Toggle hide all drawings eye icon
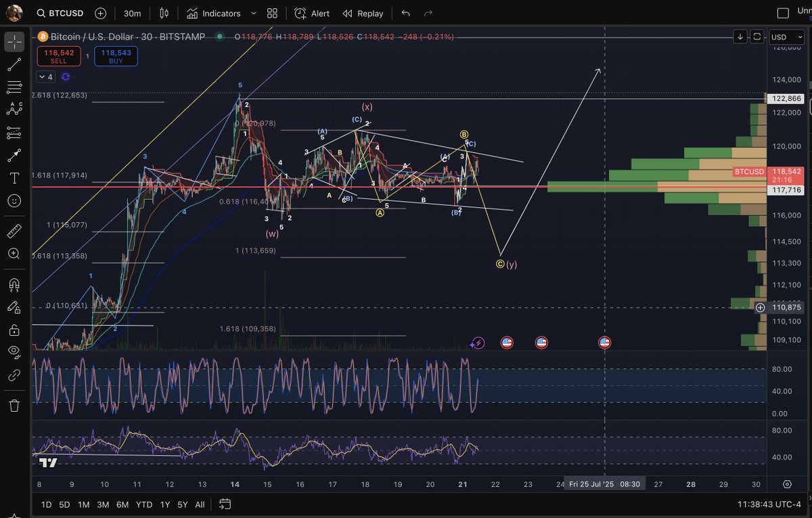 pos(14,352)
